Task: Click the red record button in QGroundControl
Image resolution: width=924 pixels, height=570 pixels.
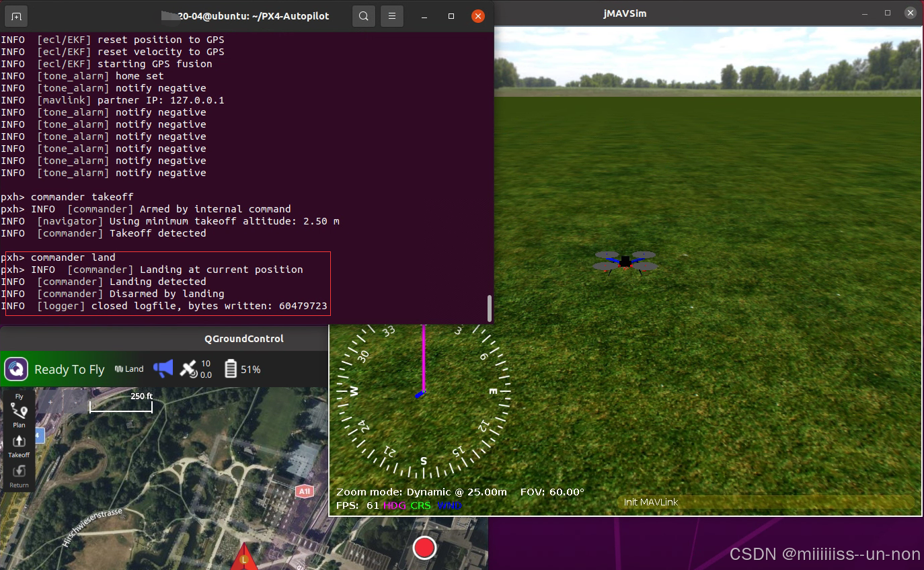Action: pyautogui.click(x=424, y=548)
